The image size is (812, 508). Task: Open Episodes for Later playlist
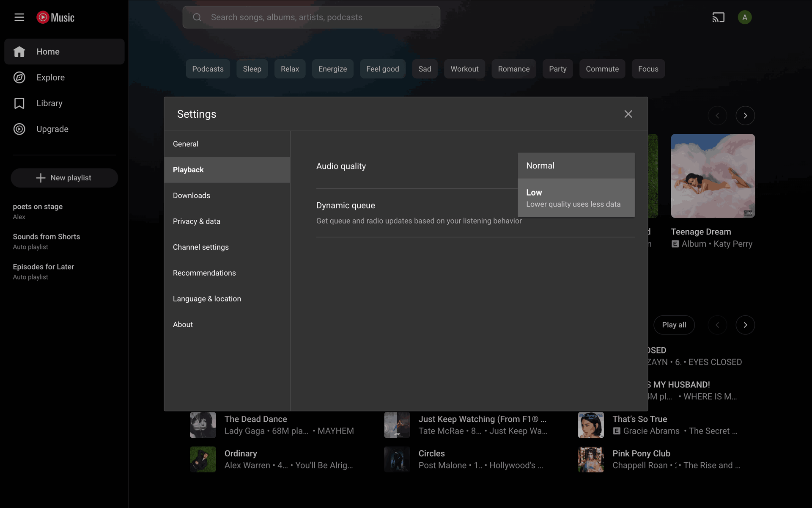(x=64, y=271)
